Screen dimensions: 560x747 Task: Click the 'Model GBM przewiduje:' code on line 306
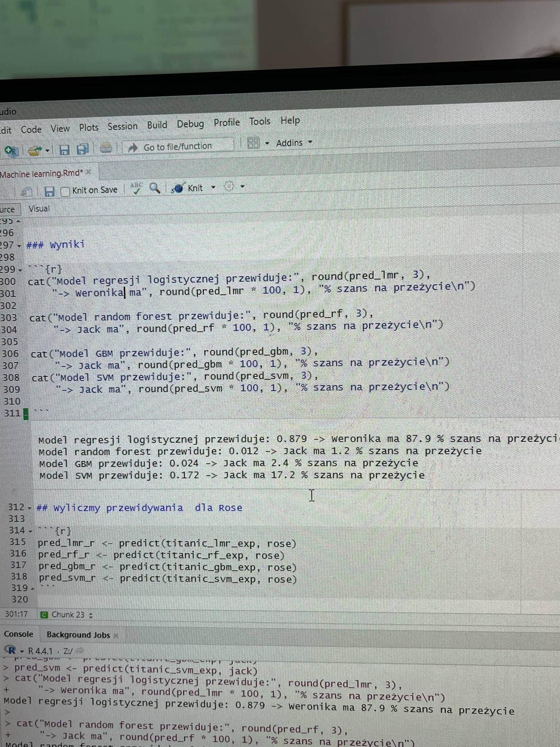pyautogui.click(x=124, y=353)
